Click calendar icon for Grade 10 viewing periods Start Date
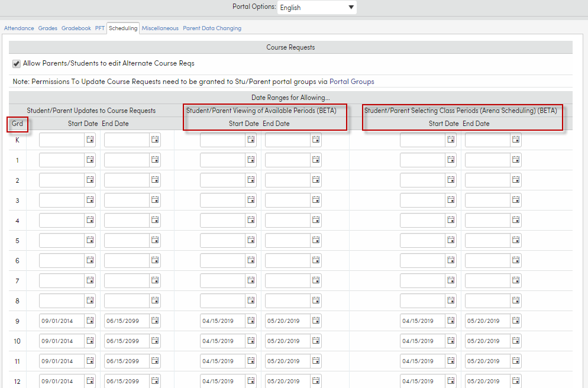 (x=251, y=341)
